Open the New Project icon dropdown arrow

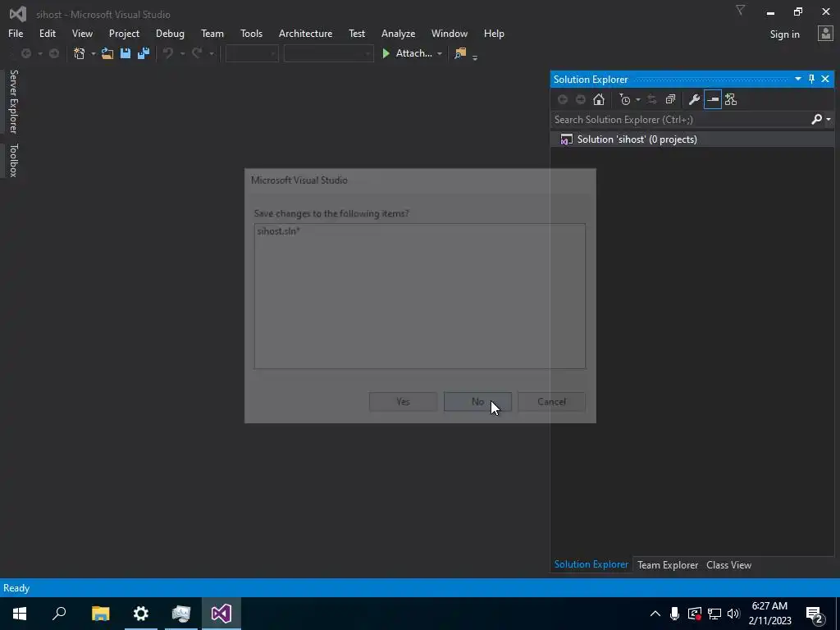point(93,53)
